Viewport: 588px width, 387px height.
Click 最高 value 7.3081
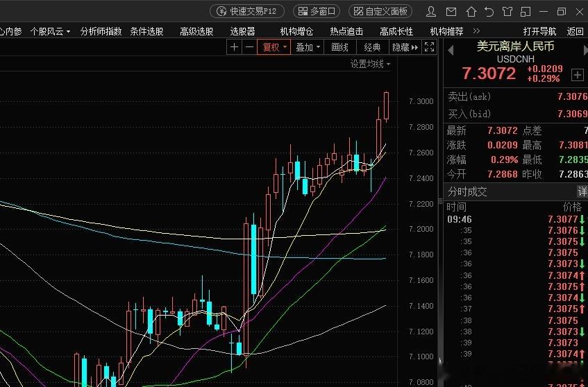573,146
